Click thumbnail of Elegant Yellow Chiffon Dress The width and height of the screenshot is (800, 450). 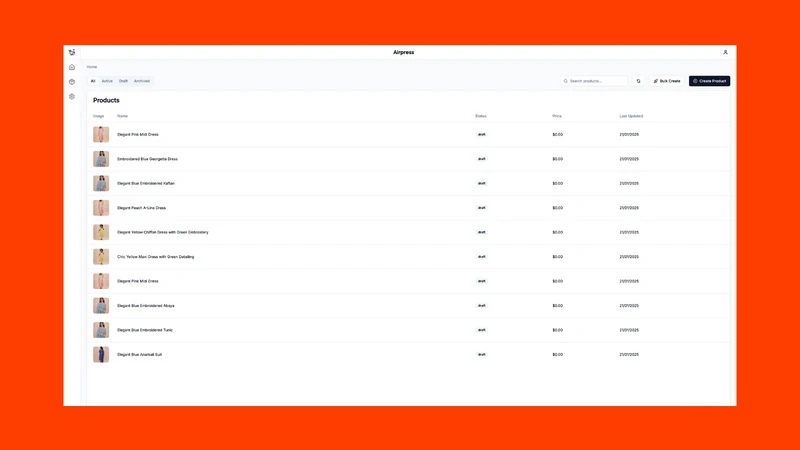[x=101, y=232]
